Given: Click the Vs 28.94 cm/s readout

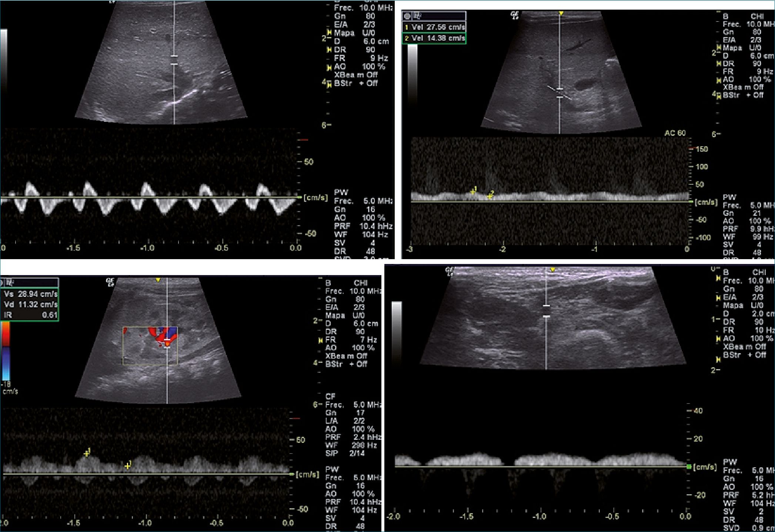Looking at the screenshot, I should pyautogui.click(x=30, y=294).
